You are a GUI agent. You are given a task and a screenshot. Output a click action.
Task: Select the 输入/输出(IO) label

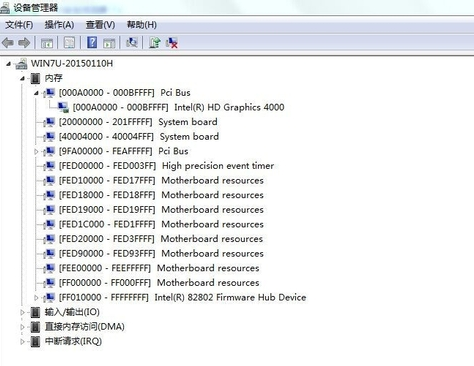click(72, 312)
